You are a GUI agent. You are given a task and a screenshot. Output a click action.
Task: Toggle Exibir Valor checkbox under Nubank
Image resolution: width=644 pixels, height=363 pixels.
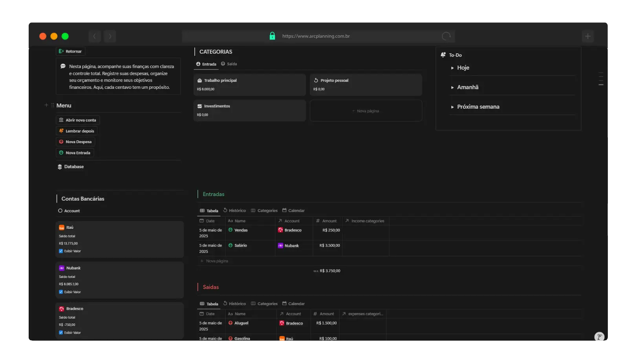(x=61, y=292)
